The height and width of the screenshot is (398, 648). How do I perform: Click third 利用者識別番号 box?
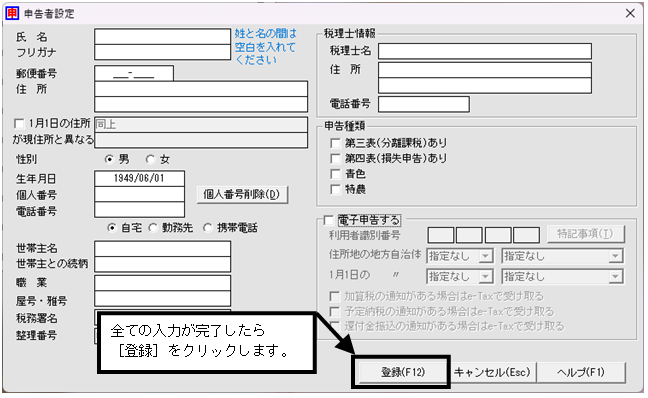pyautogui.click(x=498, y=235)
